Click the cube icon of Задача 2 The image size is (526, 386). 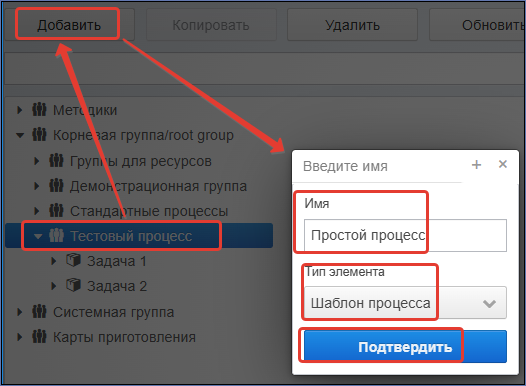73,285
